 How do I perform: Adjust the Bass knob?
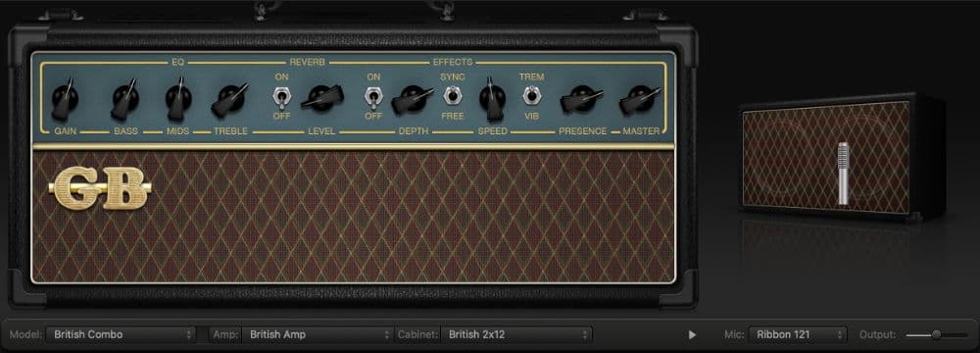pyautogui.click(x=125, y=99)
